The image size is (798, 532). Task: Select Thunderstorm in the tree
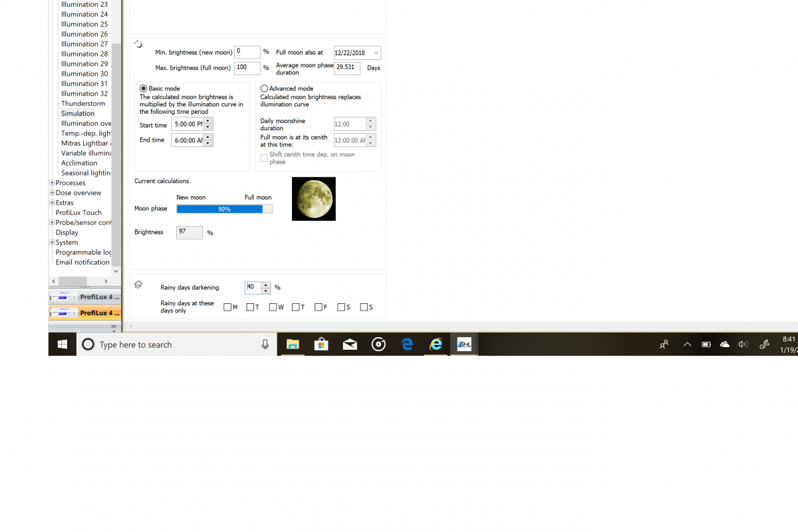[x=83, y=104]
